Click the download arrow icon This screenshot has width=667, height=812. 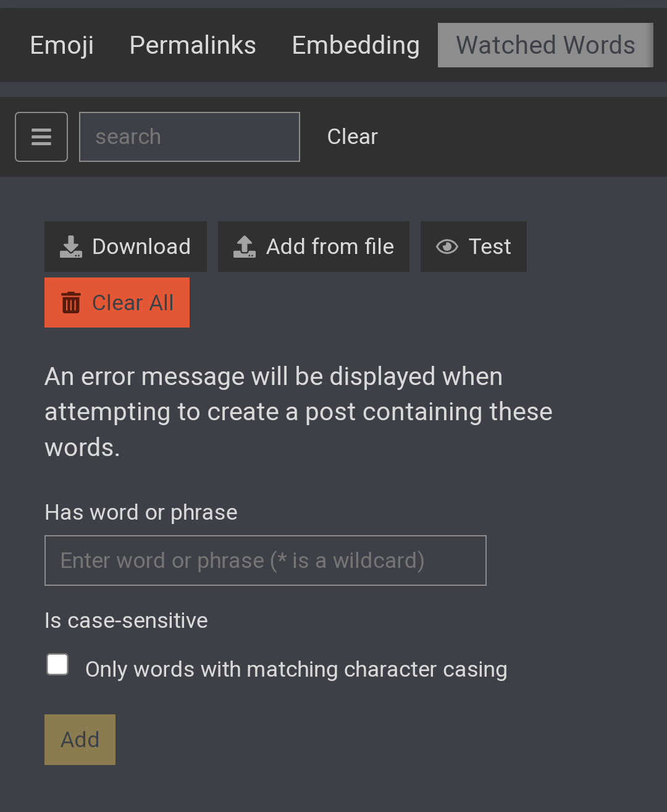(x=71, y=247)
